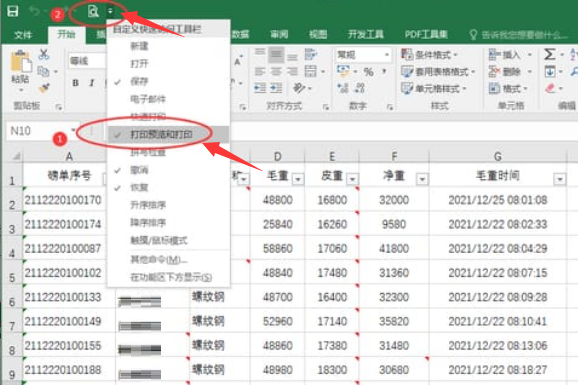Open the 皮重 column filter dropdown
Image resolution: width=578 pixels, height=385 pixels.
coord(352,179)
